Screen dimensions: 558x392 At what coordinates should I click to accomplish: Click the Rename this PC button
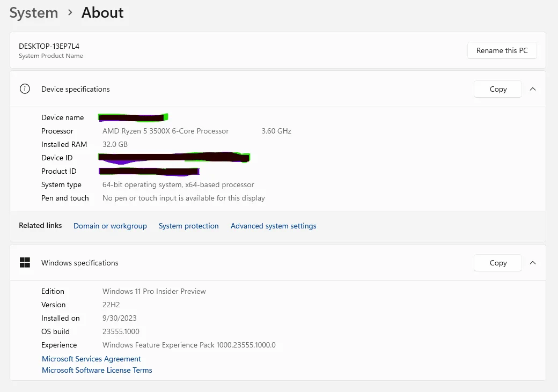(x=502, y=50)
